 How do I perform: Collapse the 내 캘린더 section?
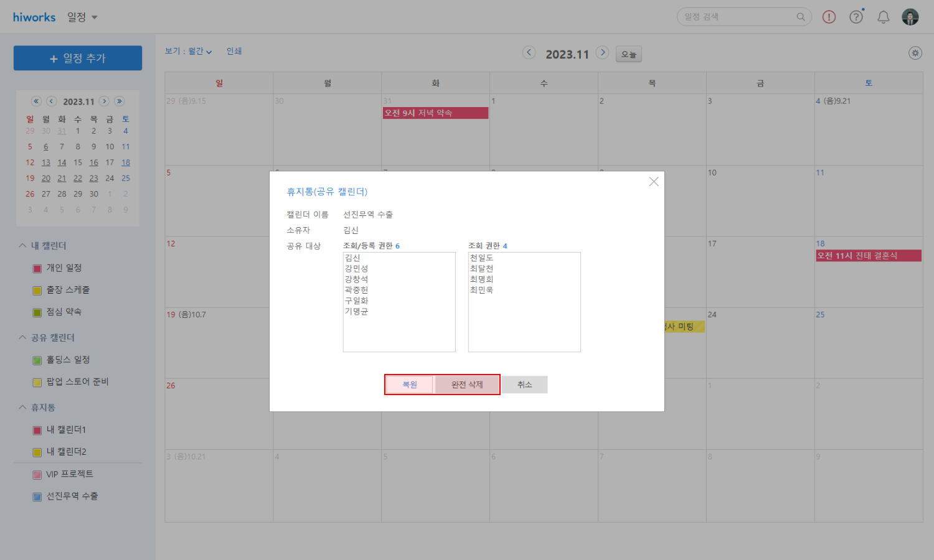pyautogui.click(x=22, y=246)
